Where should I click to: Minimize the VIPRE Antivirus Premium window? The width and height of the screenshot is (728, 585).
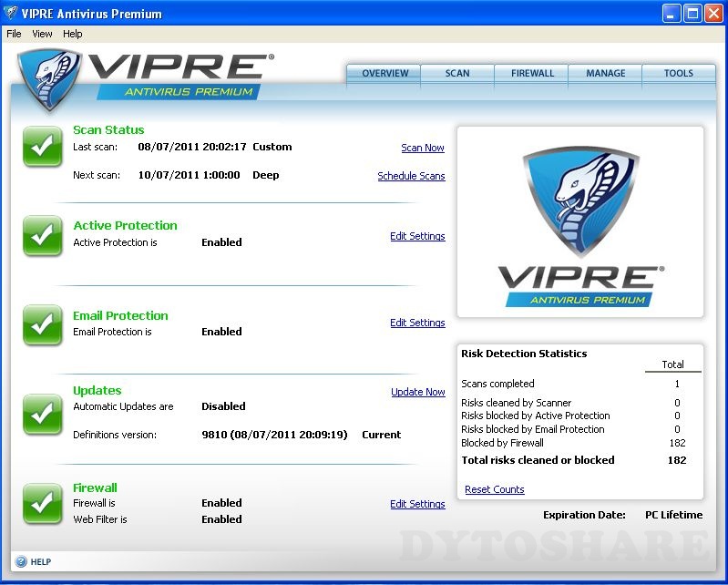tap(672, 14)
